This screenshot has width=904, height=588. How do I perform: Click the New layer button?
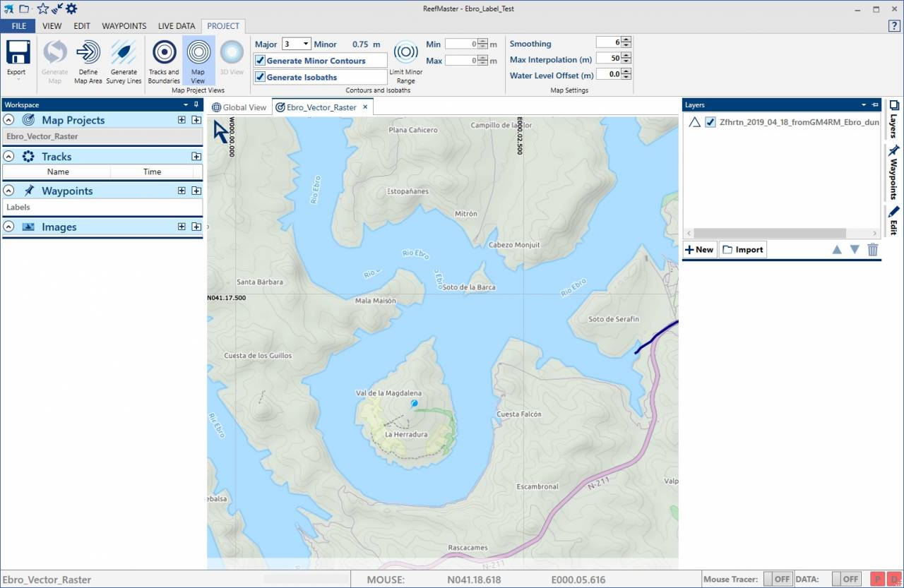pos(700,249)
